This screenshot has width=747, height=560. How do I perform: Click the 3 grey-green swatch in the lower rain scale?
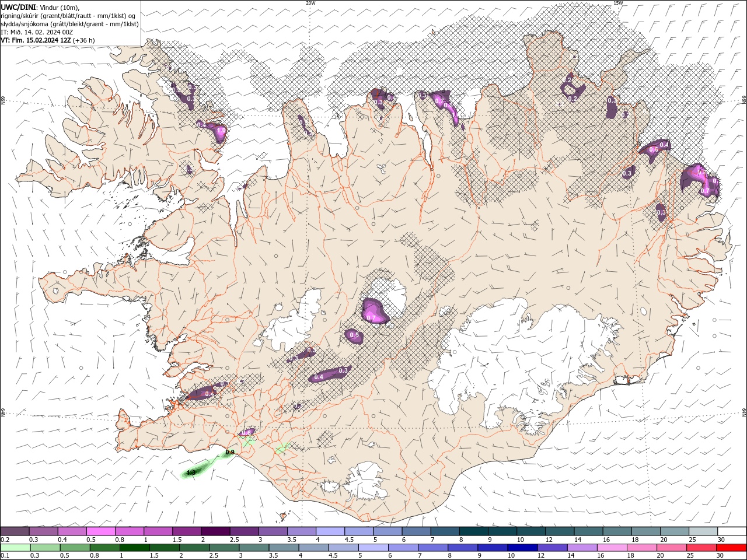(254, 548)
